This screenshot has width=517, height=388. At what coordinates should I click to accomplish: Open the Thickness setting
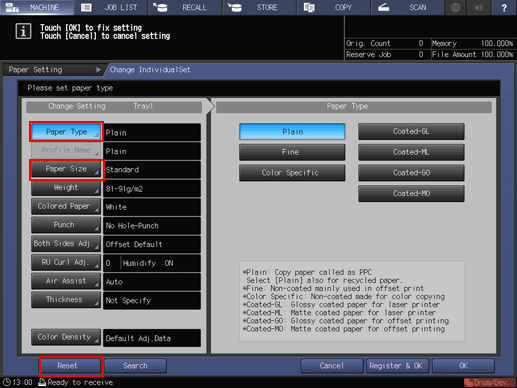coord(66,300)
